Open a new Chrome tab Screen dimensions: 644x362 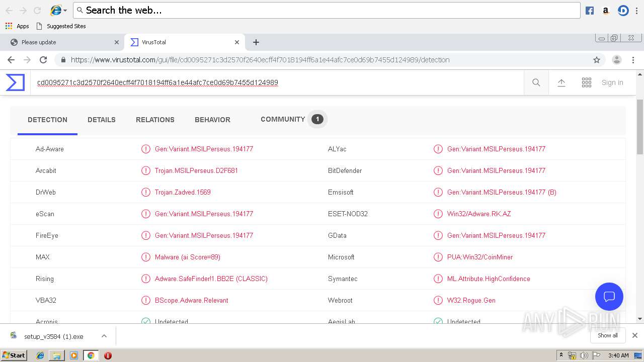pyautogui.click(x=256, y=42)
